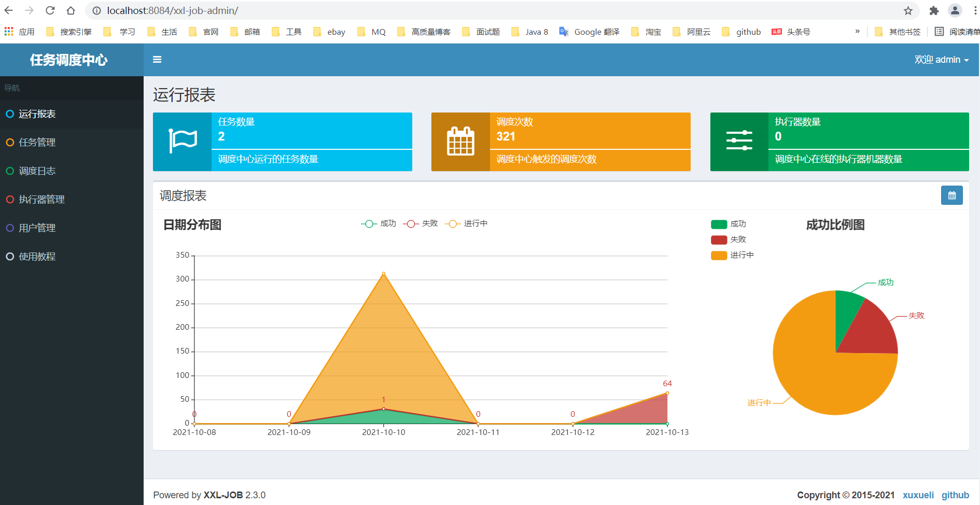Screen dimensions: 980x505
Task: Open 邮箱 bookmark folder
Action: (245, 32)
